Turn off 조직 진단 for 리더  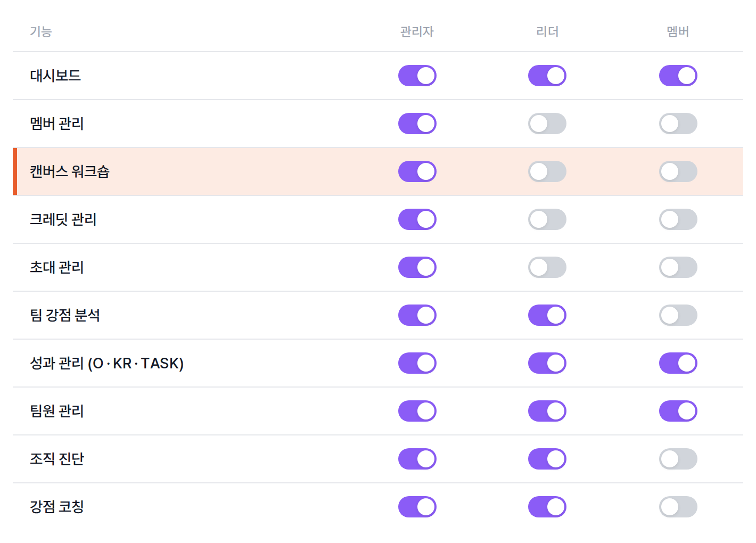pos(547,459)
